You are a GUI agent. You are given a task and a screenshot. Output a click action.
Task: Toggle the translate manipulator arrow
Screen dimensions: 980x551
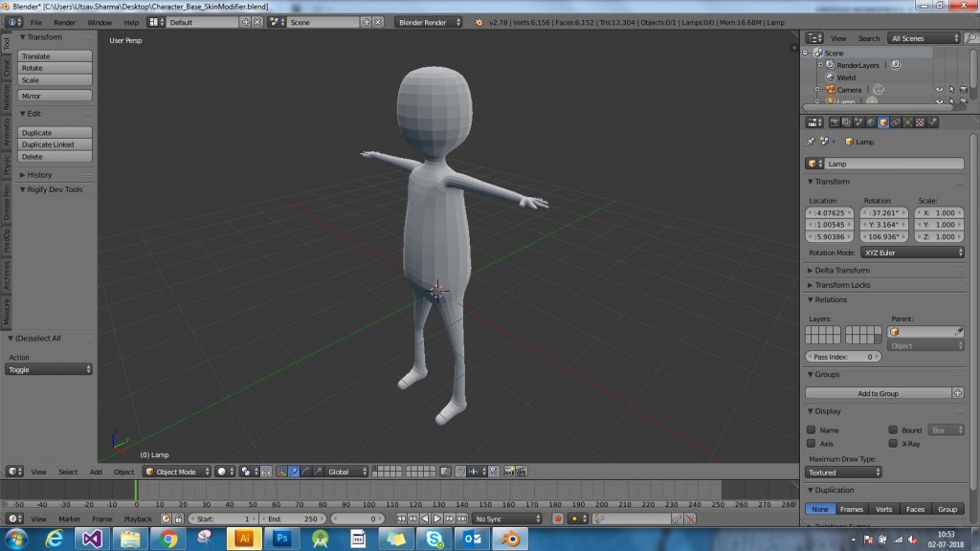point(293,471)
